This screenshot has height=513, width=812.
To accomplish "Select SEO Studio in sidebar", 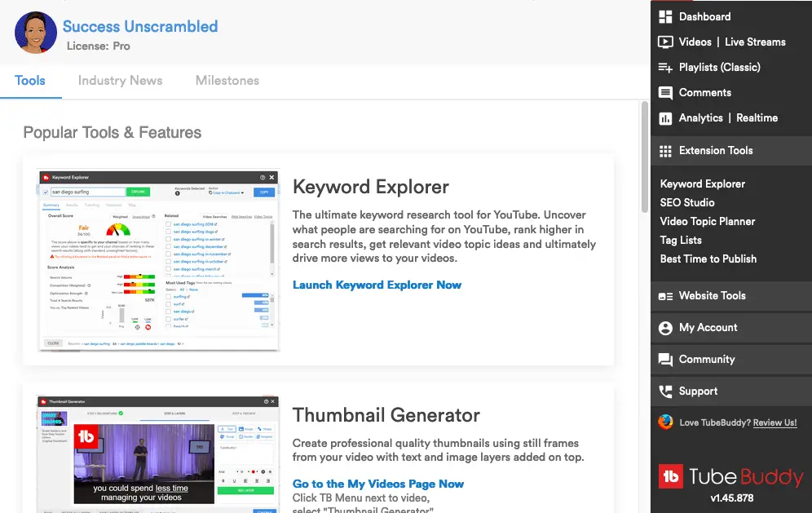I will [687, 202].
